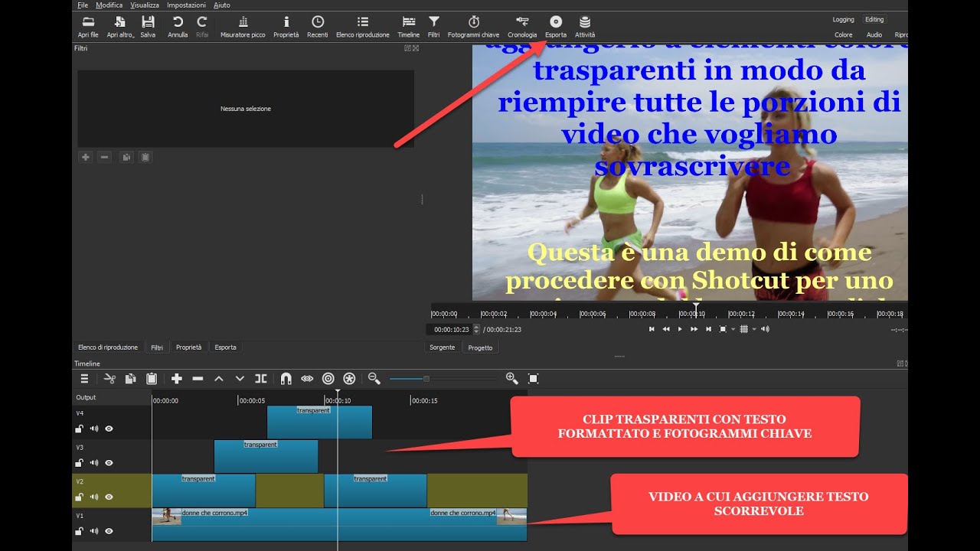Toggle ripple all tracks
The height and width of the screenshot is (551, 980).
(349, 378)
